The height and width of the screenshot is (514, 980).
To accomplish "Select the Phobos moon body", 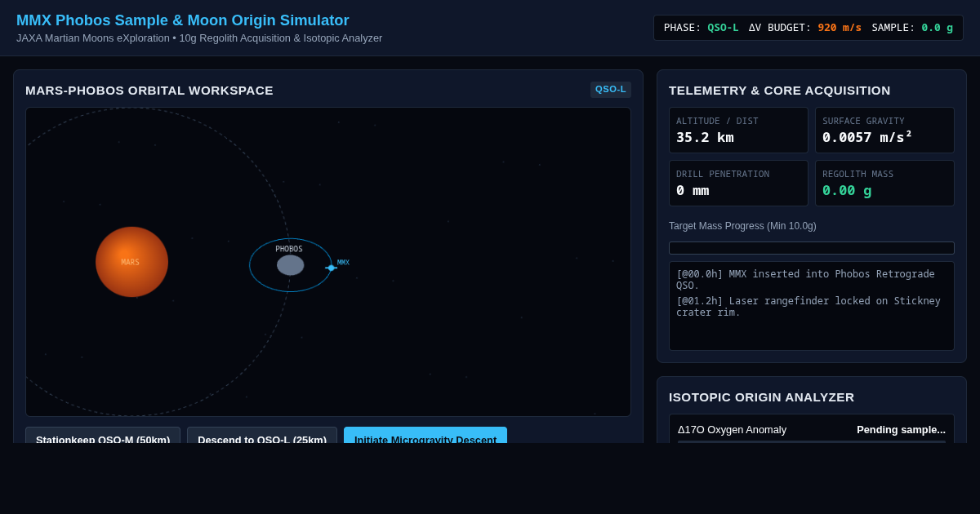I will pos(290,265).
